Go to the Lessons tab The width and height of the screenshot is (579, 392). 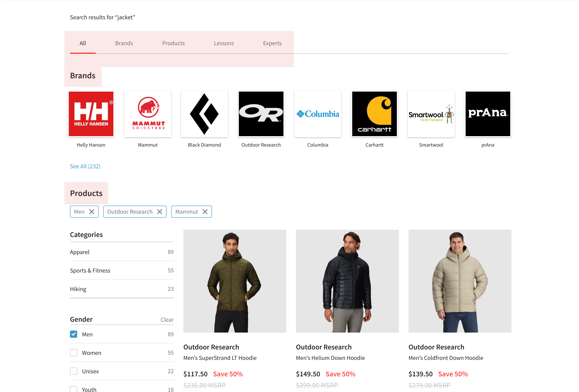coord(224,43)
